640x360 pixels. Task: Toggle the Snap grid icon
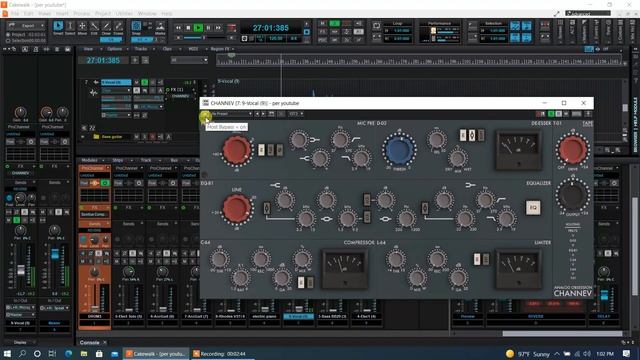[136, 26]
